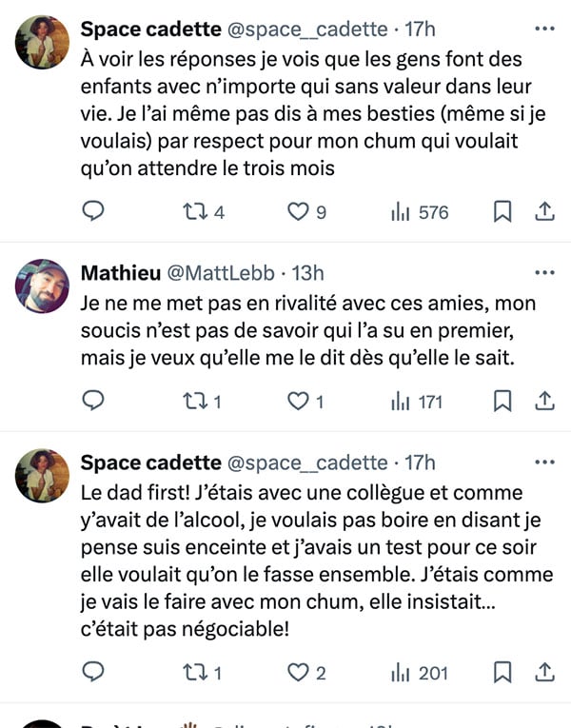Reply to Space cadette's first tweet

[x=93, y=211]
